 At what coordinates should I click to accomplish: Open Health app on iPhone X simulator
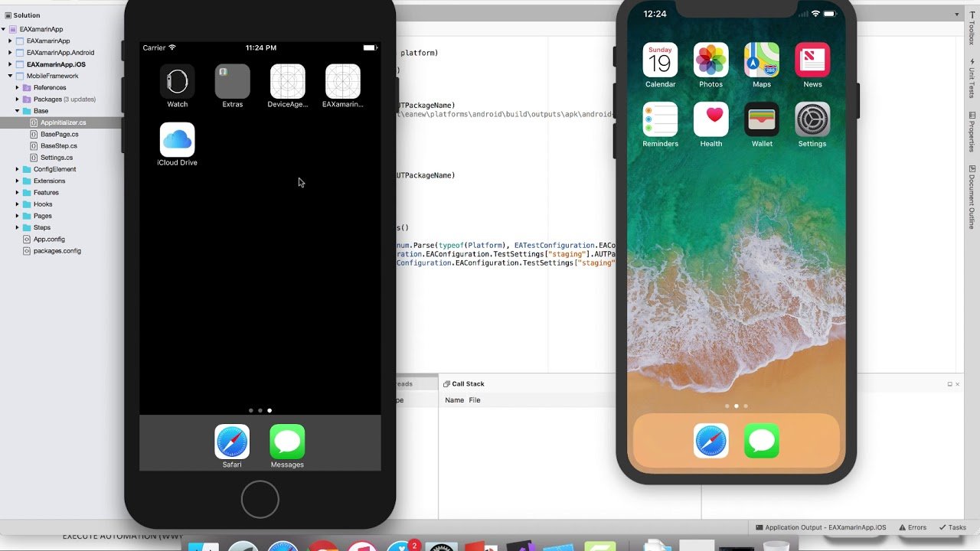click(710, 119)
